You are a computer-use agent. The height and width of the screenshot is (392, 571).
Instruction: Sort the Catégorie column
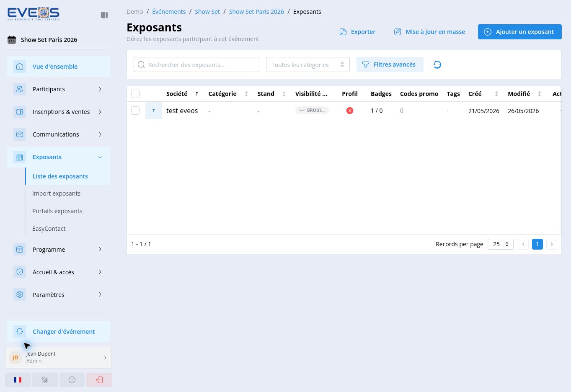pyautogui.click(x=246, y=94)
